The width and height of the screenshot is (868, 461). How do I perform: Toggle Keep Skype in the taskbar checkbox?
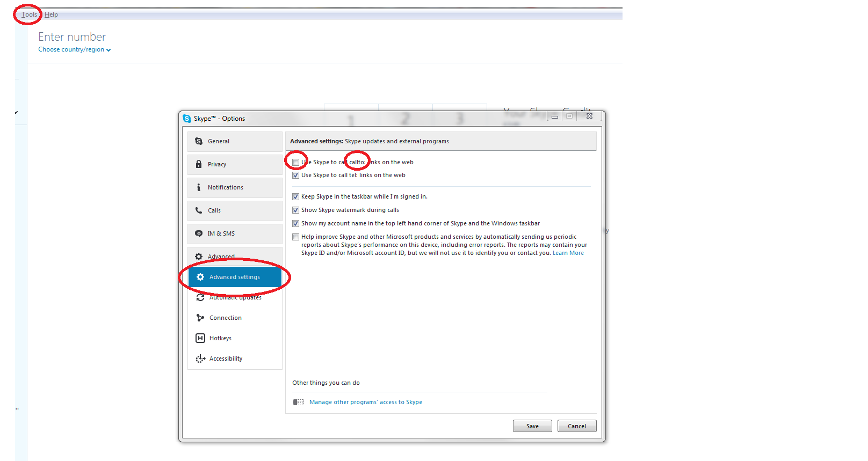[x=295, y=196]
